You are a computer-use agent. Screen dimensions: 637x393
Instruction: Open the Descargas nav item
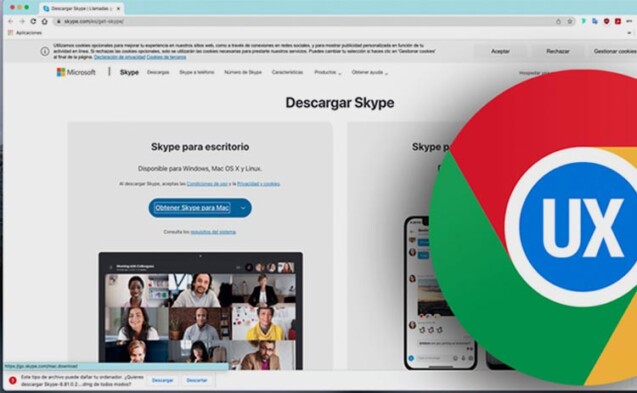158,72
